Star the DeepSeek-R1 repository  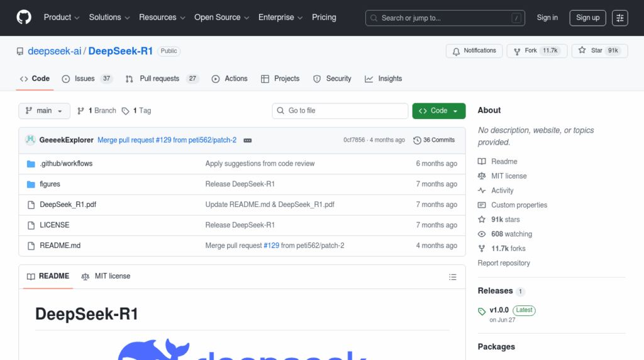coord(599,51)
